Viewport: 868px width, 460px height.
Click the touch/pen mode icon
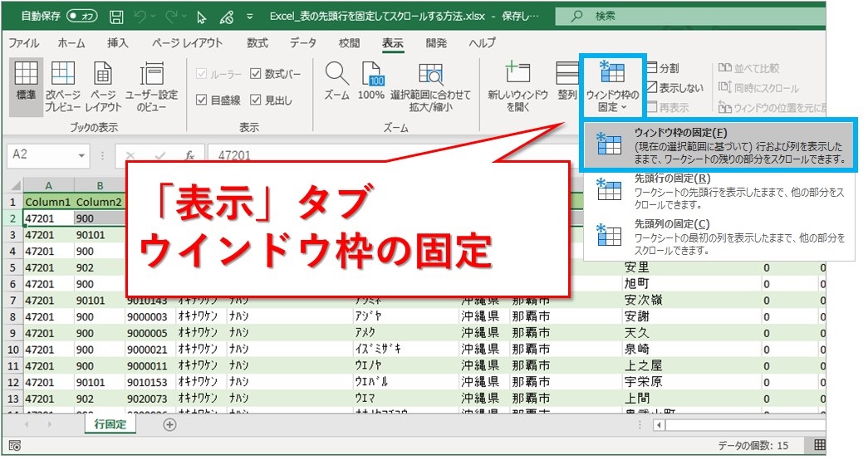tap(227, 17)
